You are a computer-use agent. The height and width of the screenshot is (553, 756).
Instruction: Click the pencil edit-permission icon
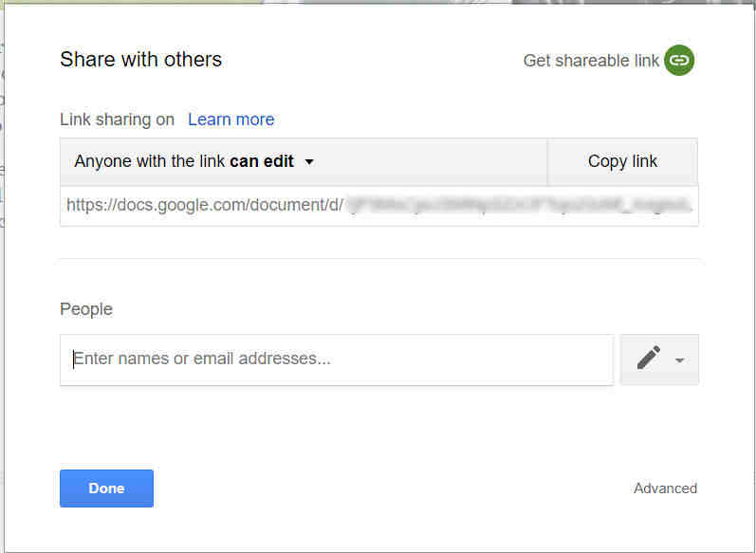649,359
